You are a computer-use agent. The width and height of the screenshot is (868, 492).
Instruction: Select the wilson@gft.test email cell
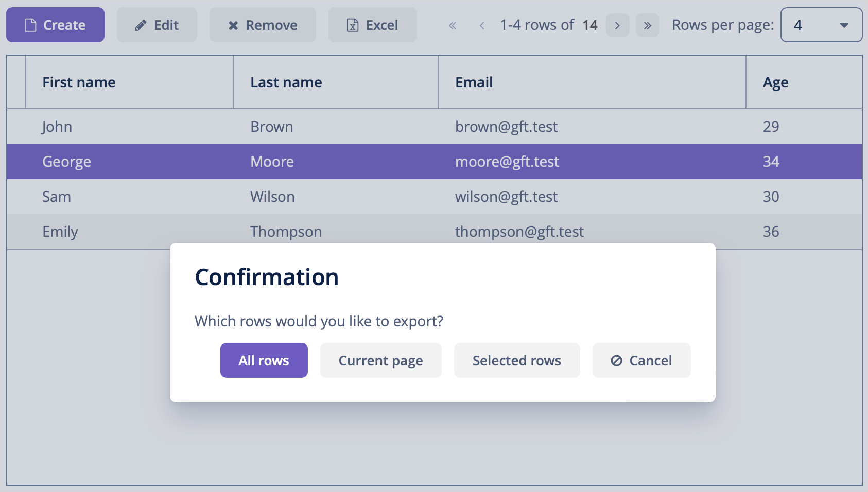click(x=592, y=197)
